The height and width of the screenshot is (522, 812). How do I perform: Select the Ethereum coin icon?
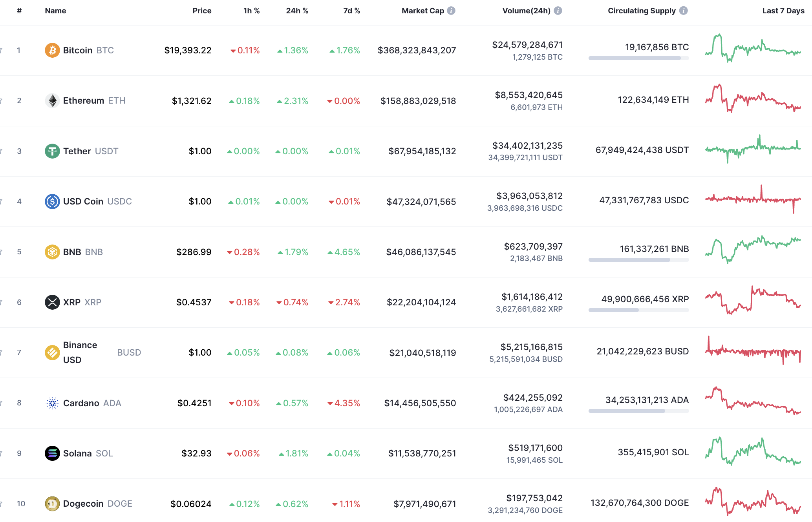[x=52, y=100]
